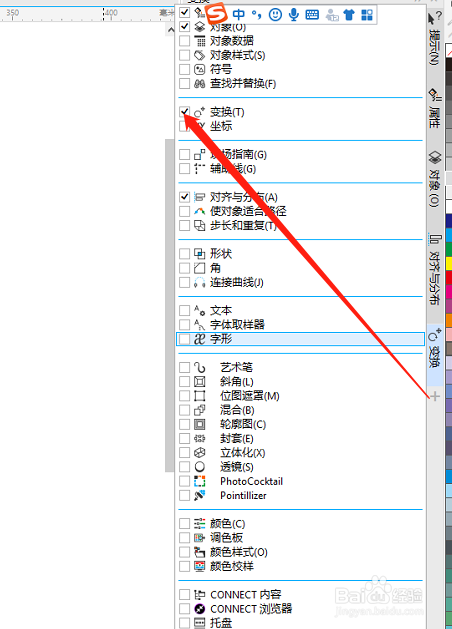Click the 符号 symbol icon
The width and height of the screenshot is (452, 629).
click(200, 69)
